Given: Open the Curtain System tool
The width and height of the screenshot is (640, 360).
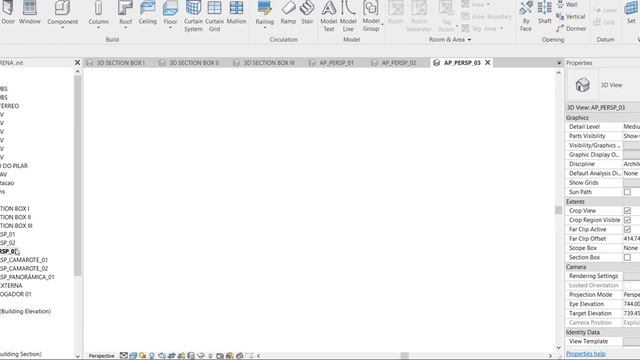Looking at the screenshot, I should pos(193,16).
